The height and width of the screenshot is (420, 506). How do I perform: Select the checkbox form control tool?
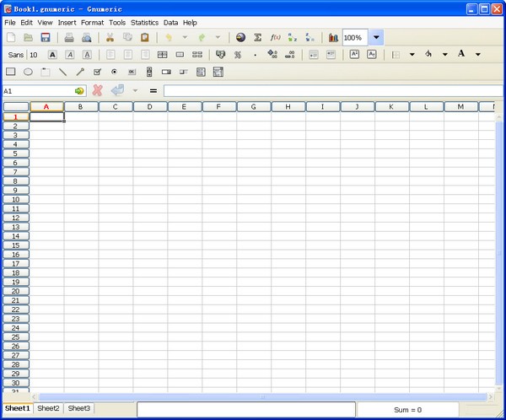click(x=97, y=72)
